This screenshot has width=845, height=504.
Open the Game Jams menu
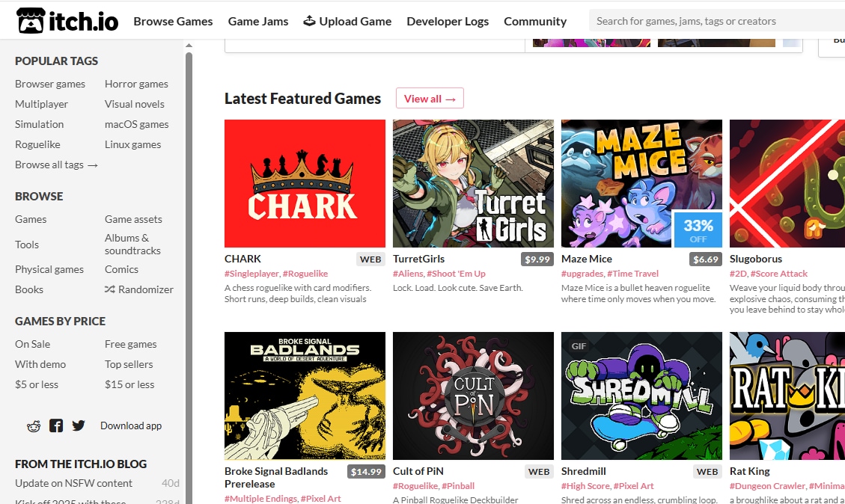258,22
